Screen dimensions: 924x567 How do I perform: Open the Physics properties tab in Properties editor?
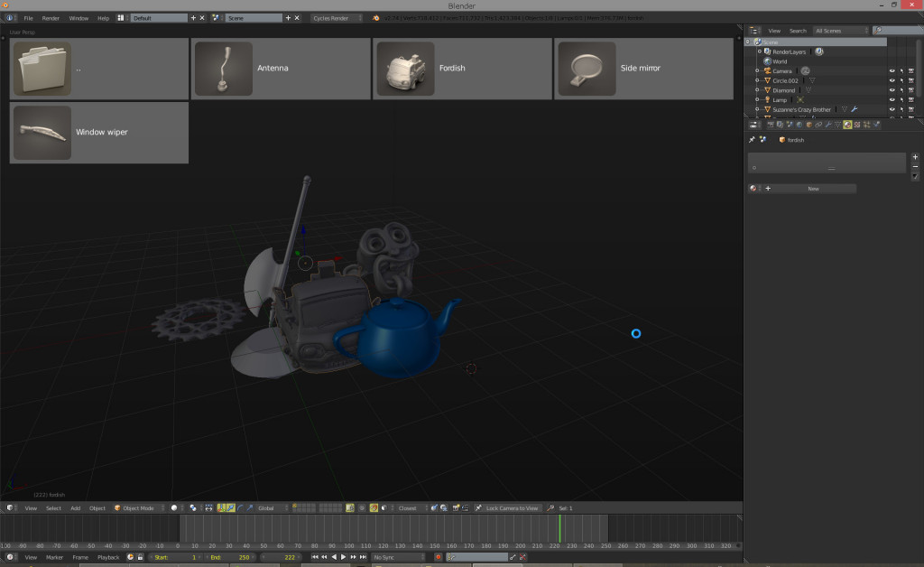[877, 125]
